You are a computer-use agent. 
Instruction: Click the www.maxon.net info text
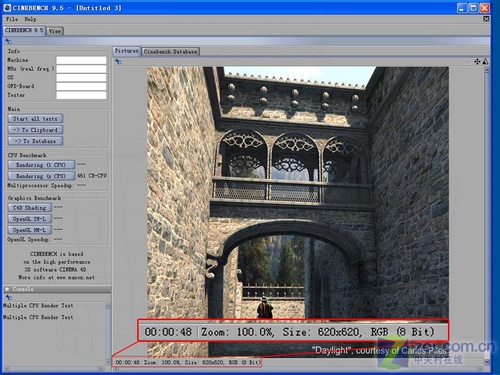coord(75,277)
